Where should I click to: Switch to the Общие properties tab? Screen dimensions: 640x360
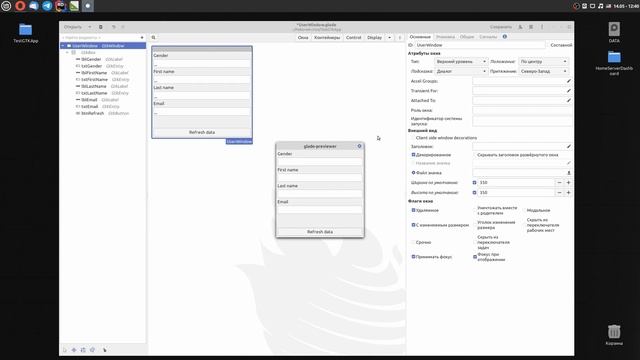[467, 37]
